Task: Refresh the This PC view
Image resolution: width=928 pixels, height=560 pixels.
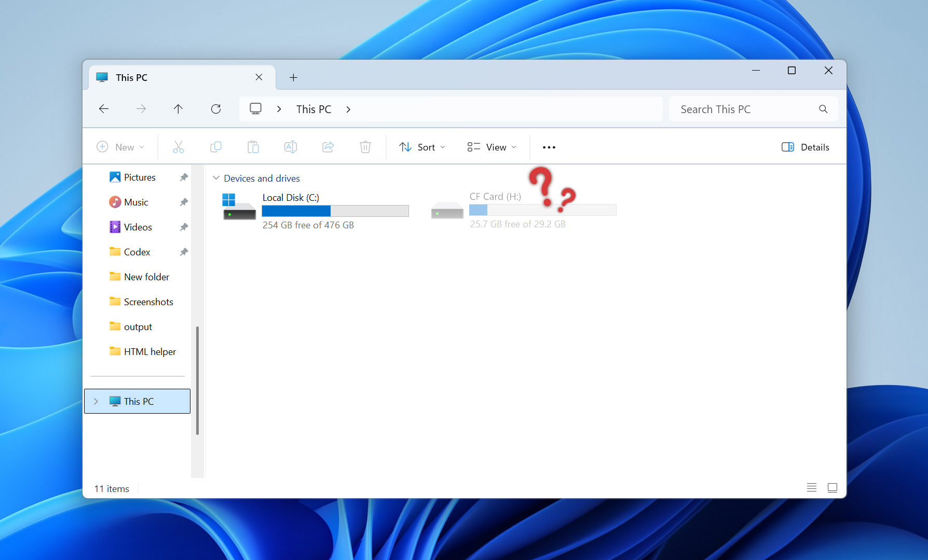Action: pyautogui.click(x=216, y=109)
